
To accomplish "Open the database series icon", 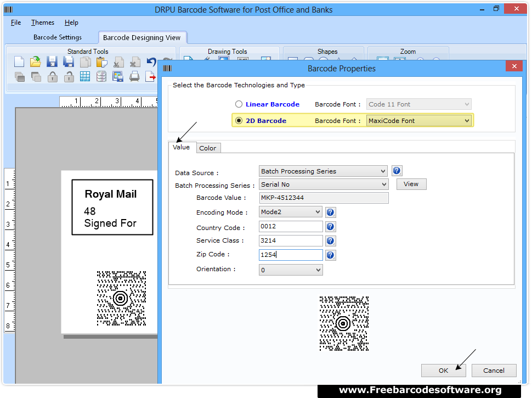I will pyautogui.click(x=101, y=77).
